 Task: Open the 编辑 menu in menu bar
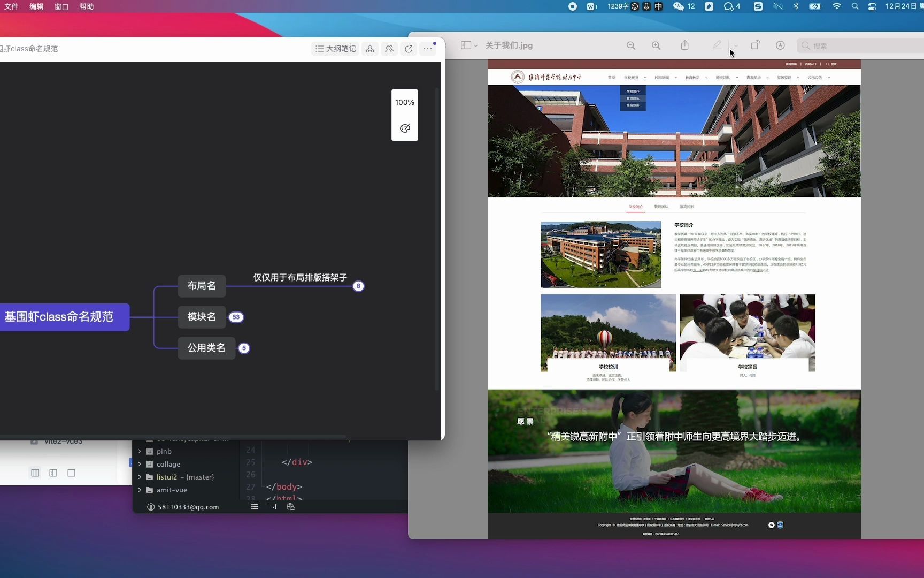tap(36, 6)
